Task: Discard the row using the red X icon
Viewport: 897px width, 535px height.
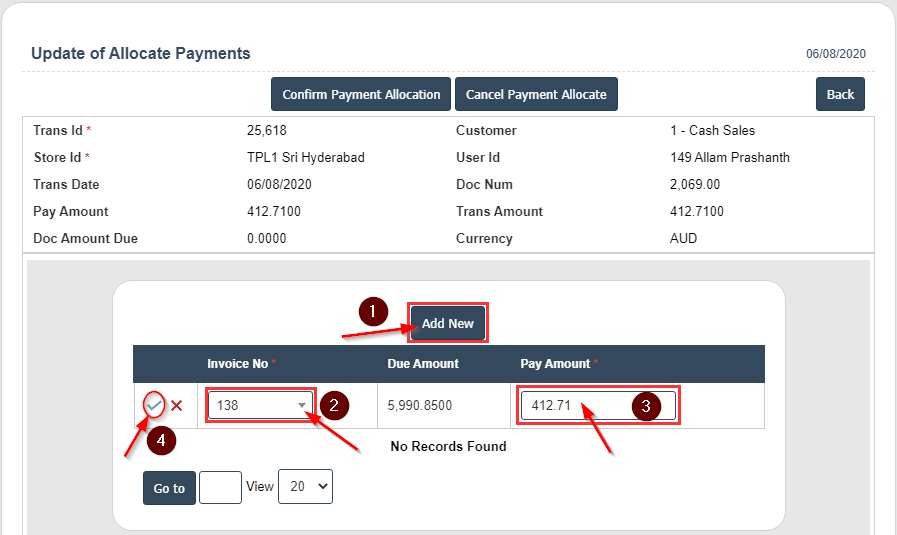Action: 177,405
